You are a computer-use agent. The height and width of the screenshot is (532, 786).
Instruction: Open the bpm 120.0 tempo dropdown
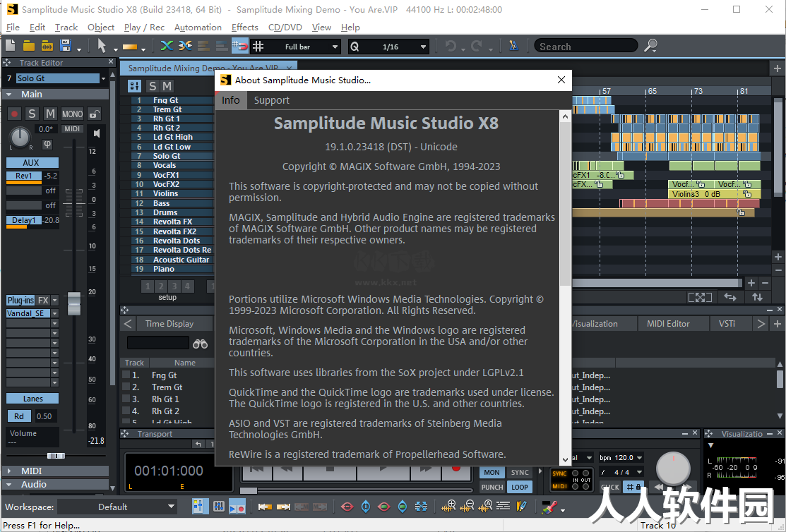(640, 457)
